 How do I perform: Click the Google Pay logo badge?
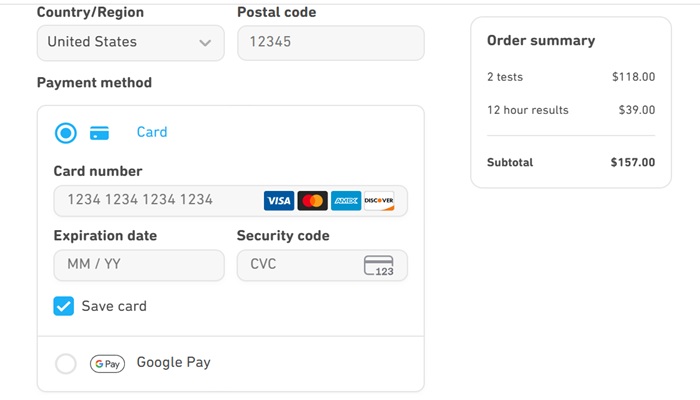coord(107,364)
